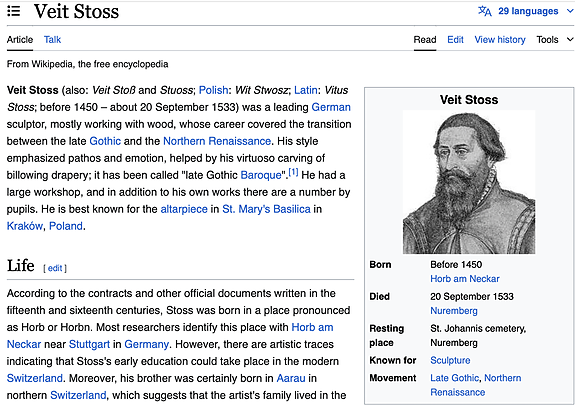Click citation reference [1]
The image size is (575, 405).
pos(293,172)
